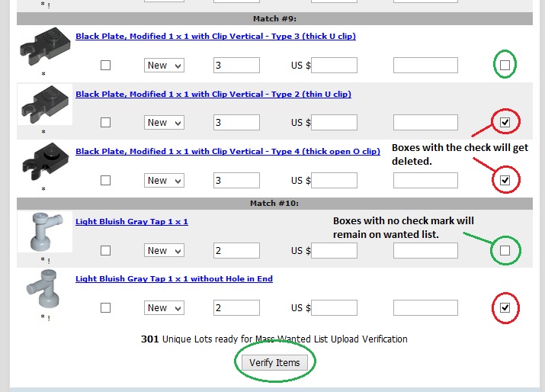Open the condition dropdown for Type 3 thick U clip
This screenshot has width=545, height=392.
point(164,66)
